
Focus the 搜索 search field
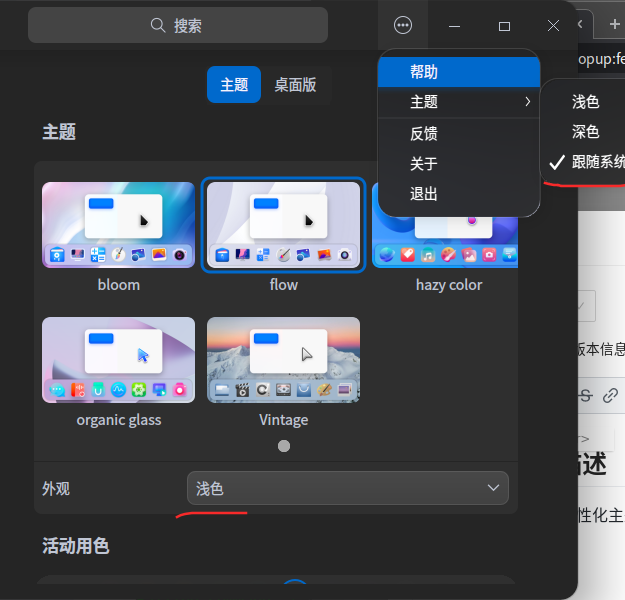coord(178,25)
